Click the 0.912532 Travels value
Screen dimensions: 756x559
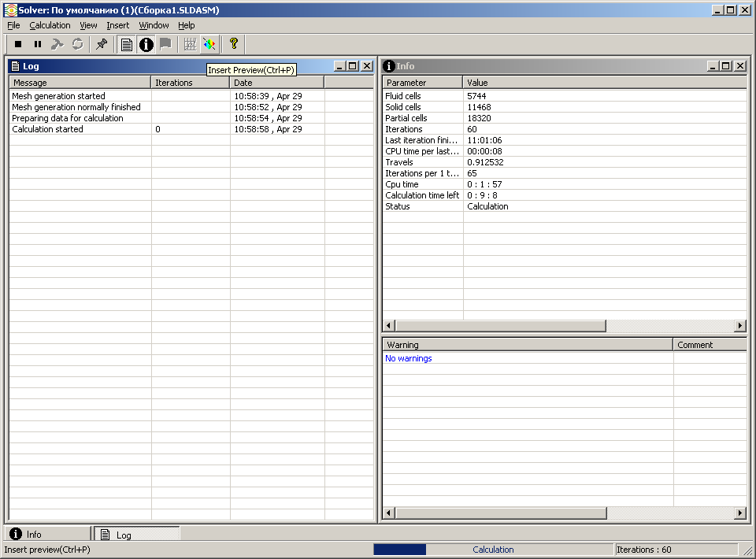[x=485, y=162]
